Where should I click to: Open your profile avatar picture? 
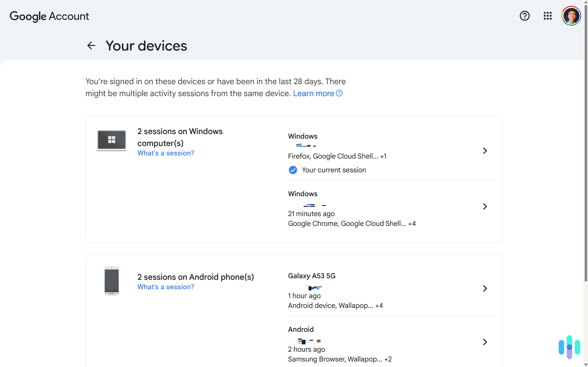point(571,15)
